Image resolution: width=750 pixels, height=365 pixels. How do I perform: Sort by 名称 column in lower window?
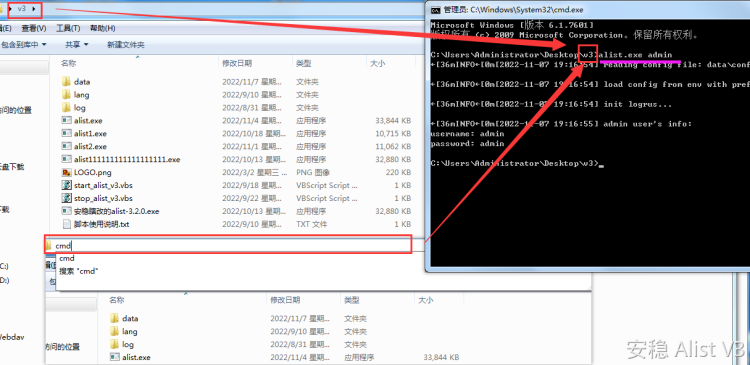pyautogui.click(x=117, y=300)
